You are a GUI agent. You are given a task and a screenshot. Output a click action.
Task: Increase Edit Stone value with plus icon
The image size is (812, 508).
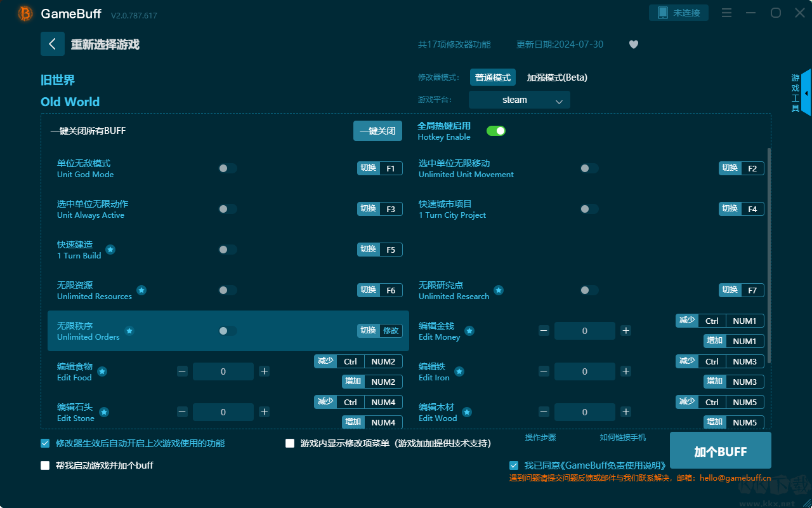pos(265,412)
